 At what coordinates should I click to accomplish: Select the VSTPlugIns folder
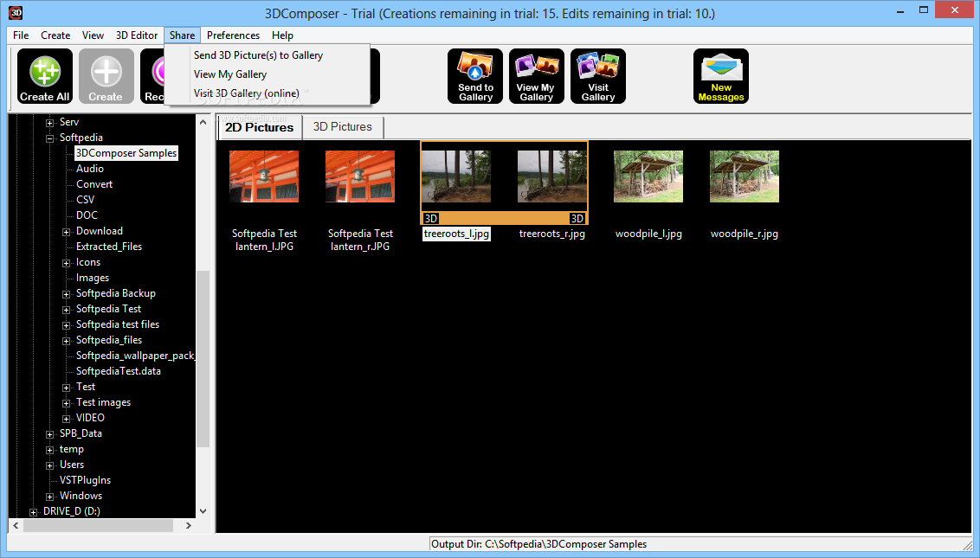(85, 480)
